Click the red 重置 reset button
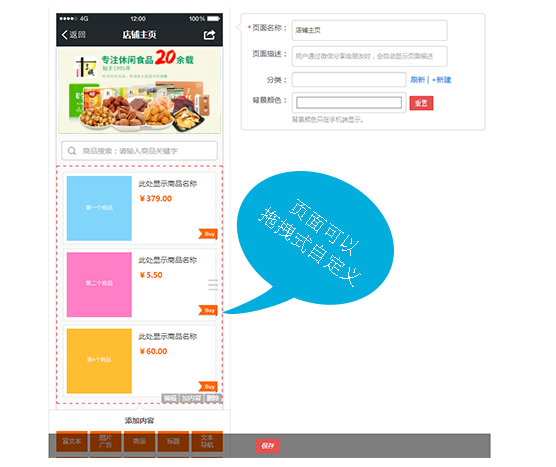 (421, 103)
